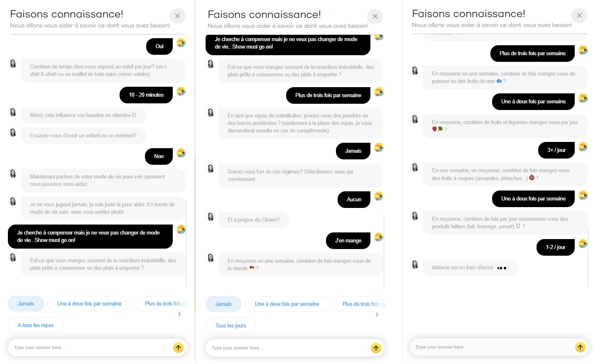Screen dimensions: 593x364
Task: Close the left Faisons connaissance chat panel
Action: point(177,16)
